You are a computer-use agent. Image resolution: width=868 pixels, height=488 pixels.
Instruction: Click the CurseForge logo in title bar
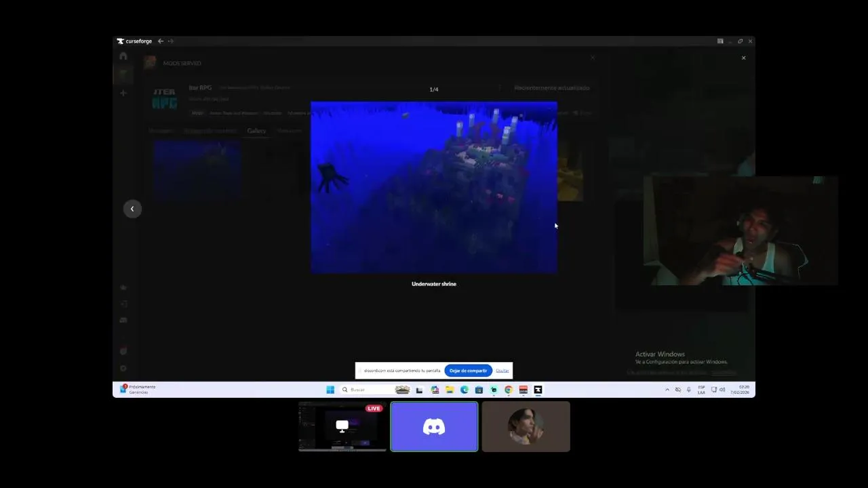pyautogui.click(x=134, y=41)
